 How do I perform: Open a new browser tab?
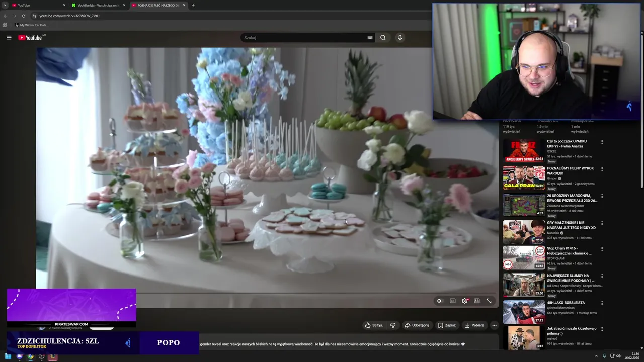tap(193, 5)
